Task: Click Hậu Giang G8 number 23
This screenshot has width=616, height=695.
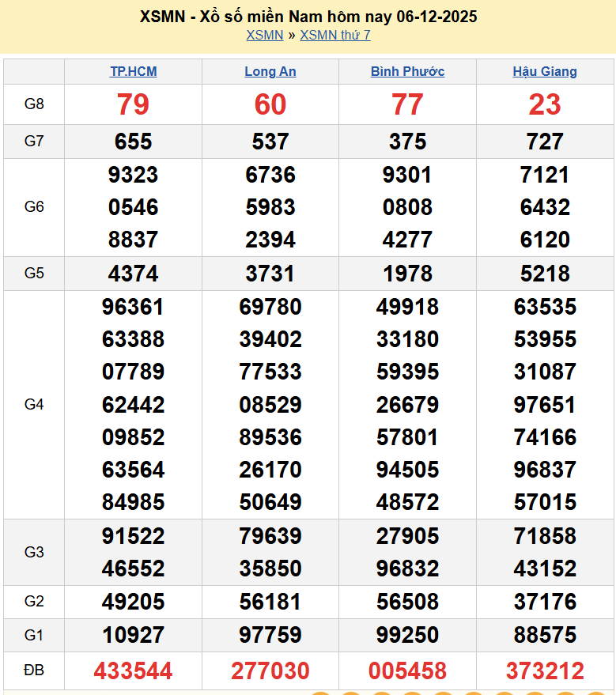Action: tap(545, 104)
